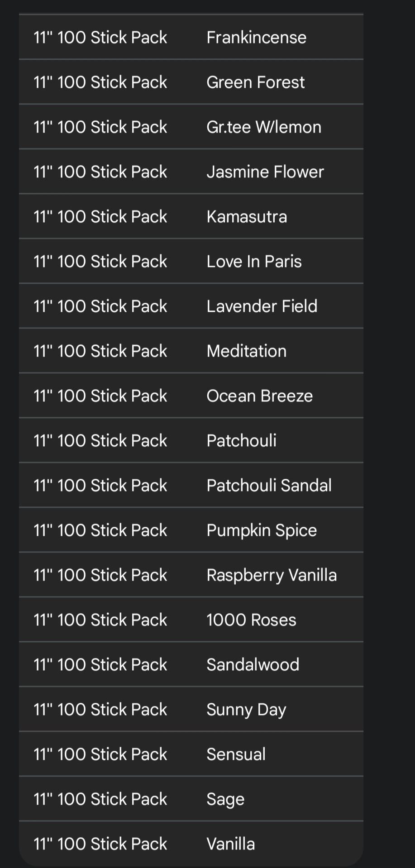
Task: Click the Jasmine Flower text
Action: coord(265,172)
